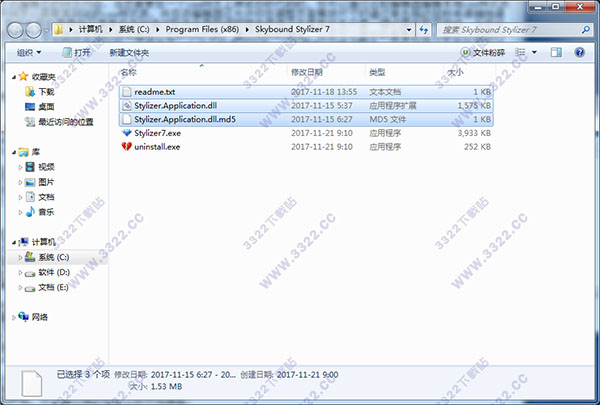Open the 组织 menu

pos(29,52)
